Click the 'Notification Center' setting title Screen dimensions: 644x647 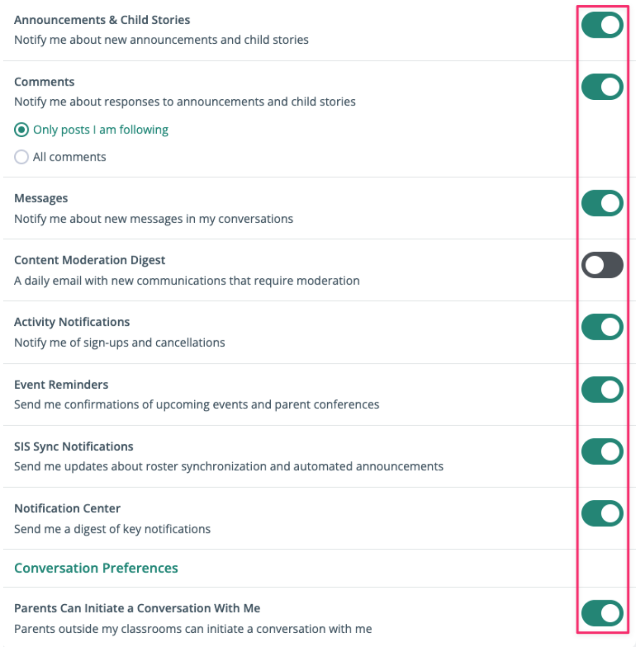pyautogui.click(x=67, y=508)
